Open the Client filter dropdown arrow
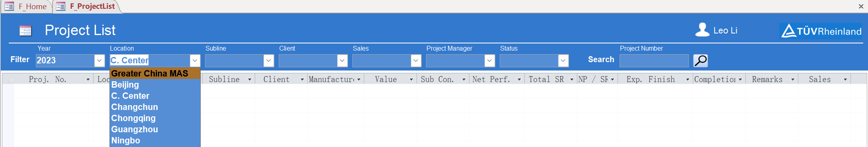This screenshot has width=868, height=147. 342,61
